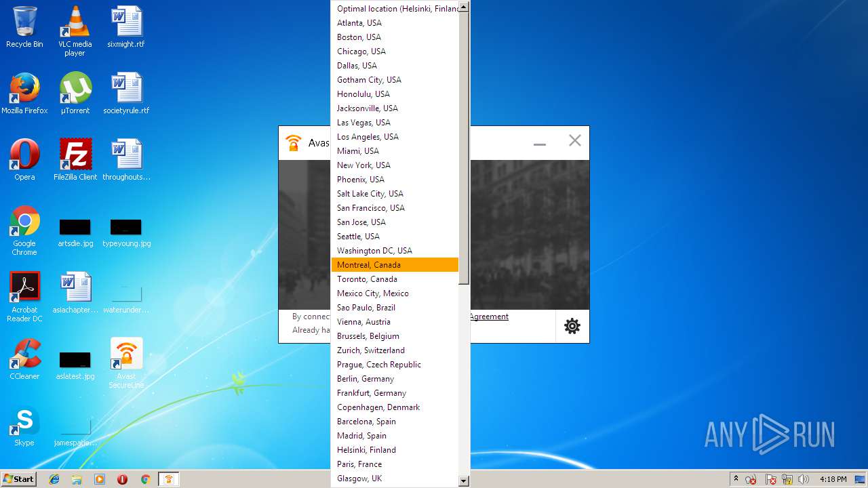This screenshot has width=868, height=488.
Task: Select New York, USA location
Action: click(x=395, y=165)
